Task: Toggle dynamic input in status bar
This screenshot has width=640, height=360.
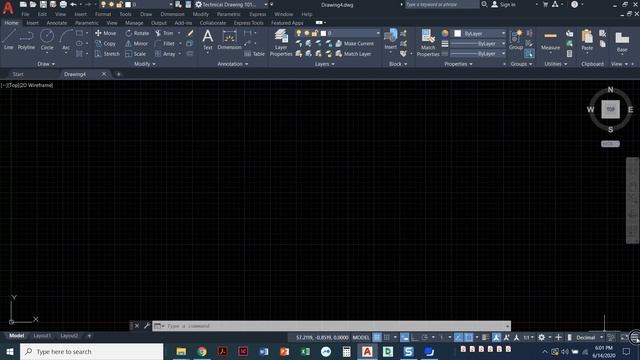Action: point(404,337)
